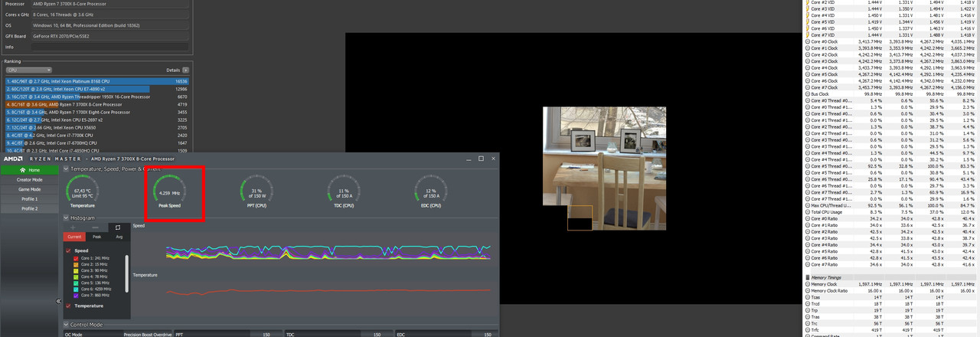Toggle the Temperature histogram checkbox
Image resolution: width=980 pixels, height=337 pixels.
point(69,306)
